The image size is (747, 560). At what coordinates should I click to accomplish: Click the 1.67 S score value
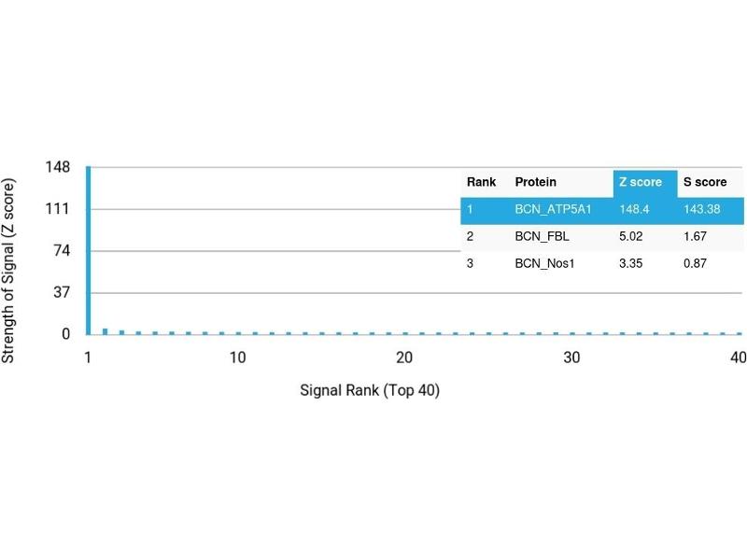(x=696, y=236)
